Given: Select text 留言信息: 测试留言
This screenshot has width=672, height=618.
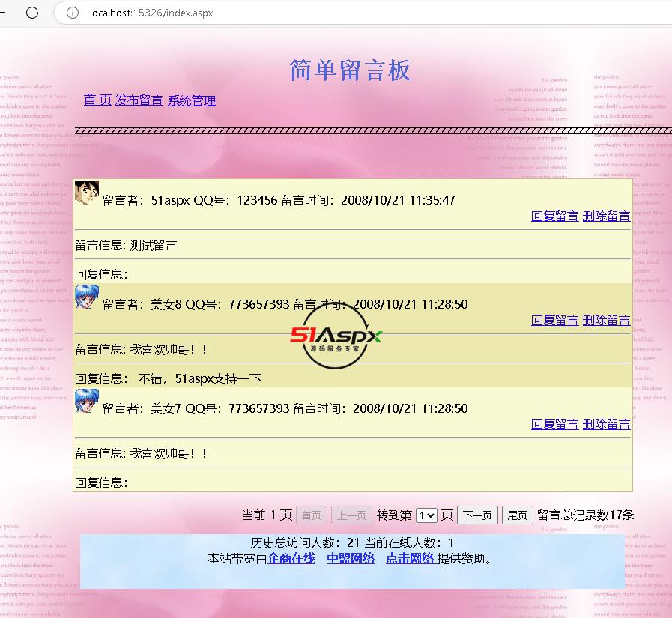Looking at the screenshot, I should 126,246.
